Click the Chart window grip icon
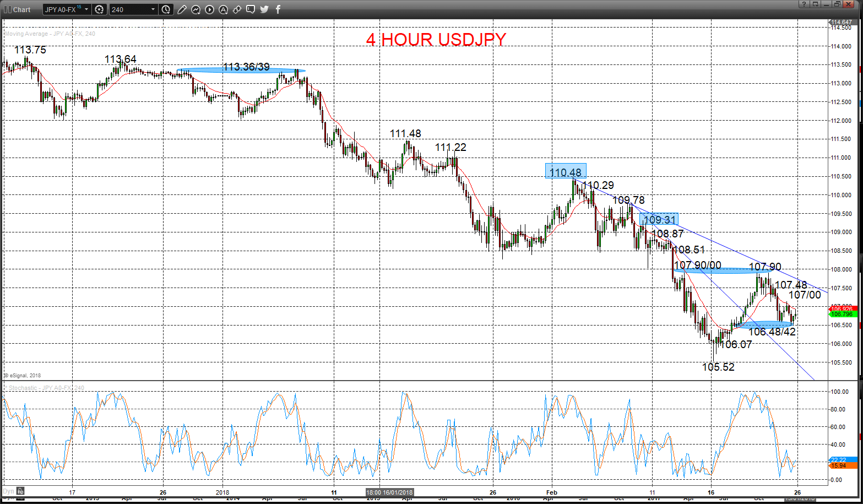This screenshot has height=504, width=863. (7, 9)
